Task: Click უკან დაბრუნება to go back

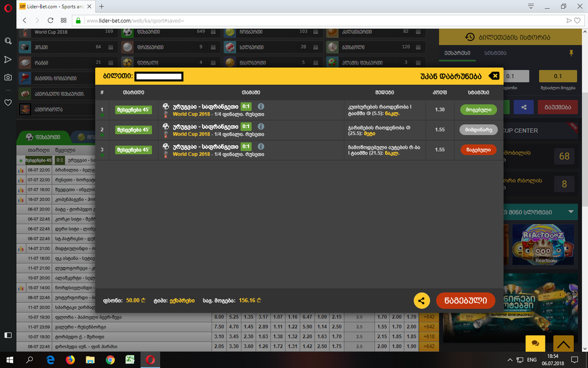Action: [451, 76]
